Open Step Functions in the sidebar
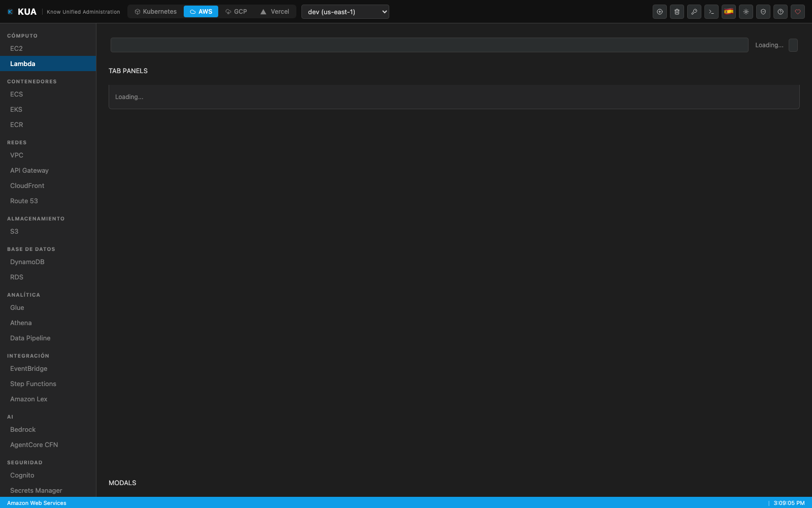The width and height of the screenshot is (812, 508). [x=48, y=384]
